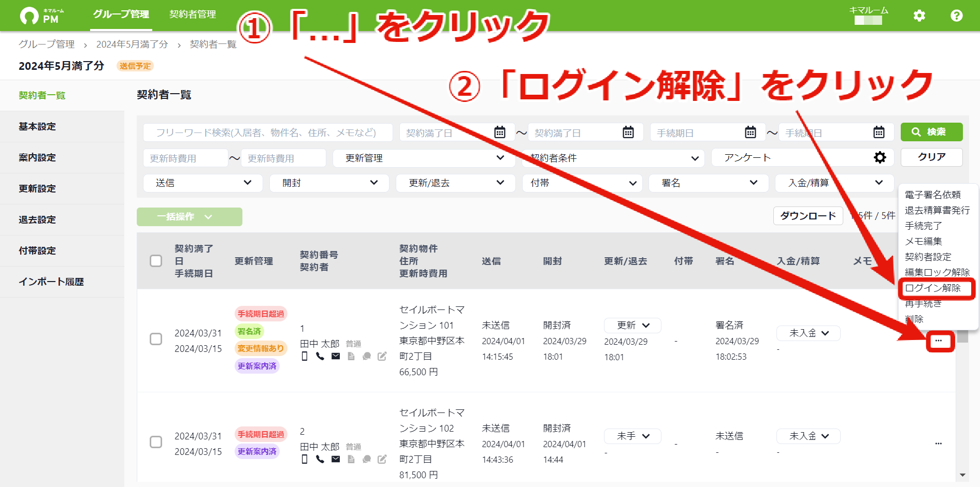Open the 更新/退去 filter dropdown

[456, 183]
